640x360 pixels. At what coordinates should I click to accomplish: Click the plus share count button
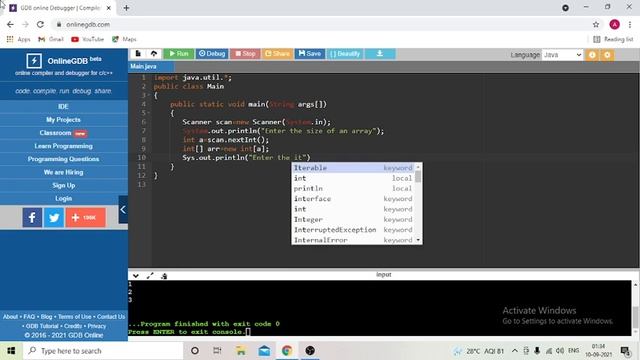(x=86, y=218)
